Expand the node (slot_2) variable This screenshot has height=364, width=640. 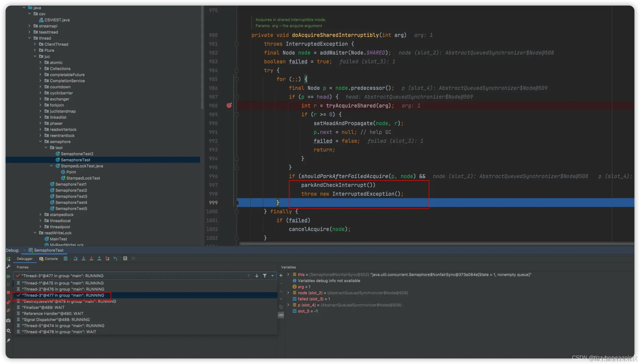click(288, 293)
